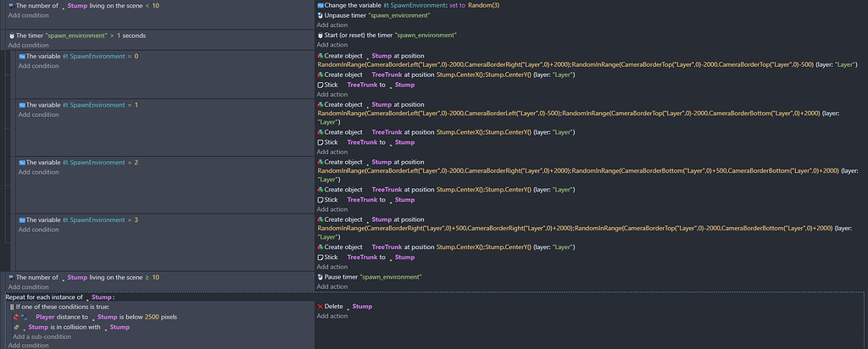This screenshot has width=868, height=349.
Task: Click the collision icon before 'Stump is in collision with Stump'
Action: tap(17, 328)
